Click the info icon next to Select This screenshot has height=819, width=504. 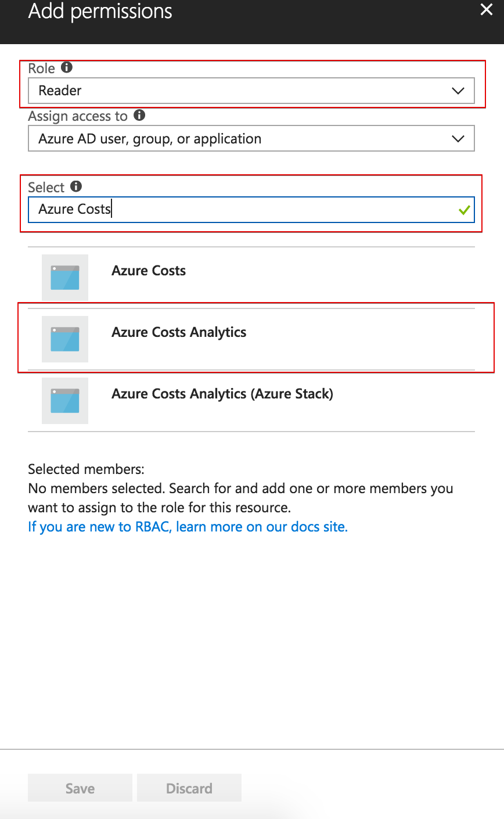(x=76, y=186)
